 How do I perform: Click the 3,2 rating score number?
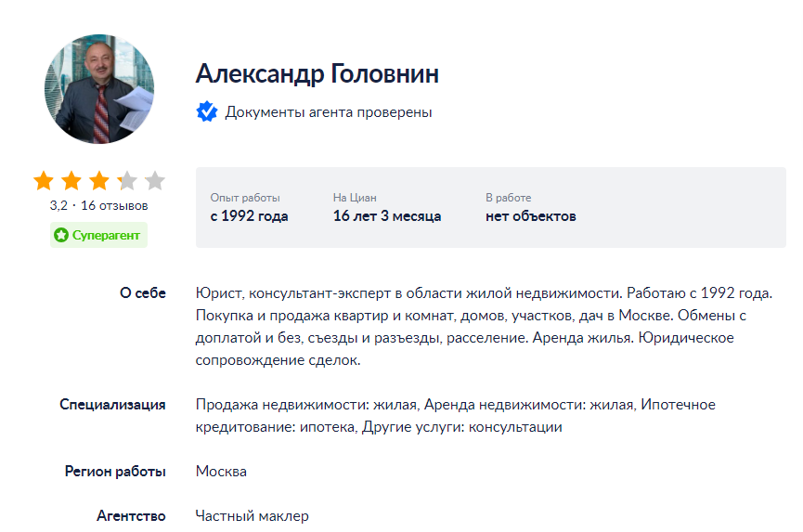coord(58,206)
